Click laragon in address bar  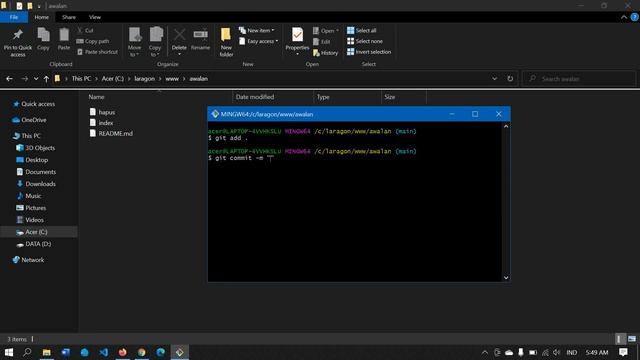click(x=144, y=79)
